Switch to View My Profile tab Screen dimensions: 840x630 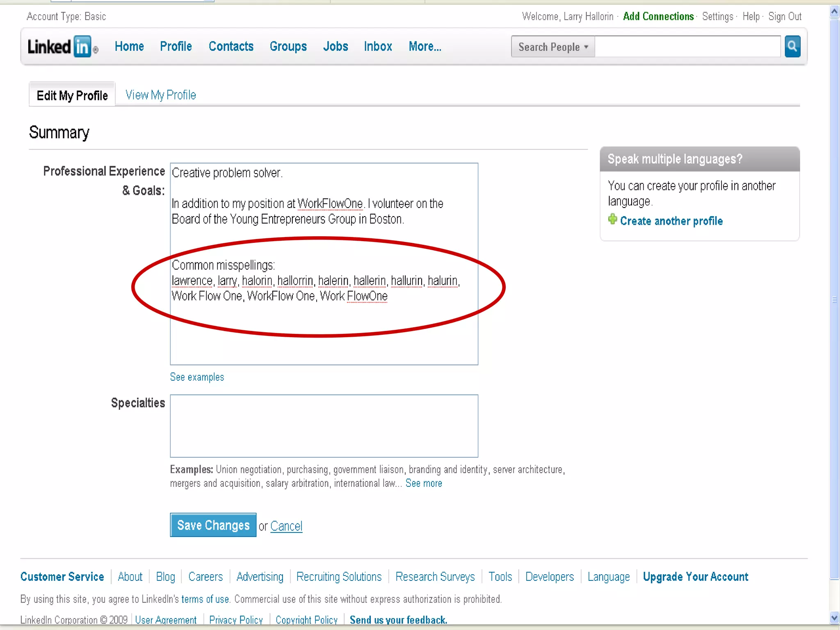tap(160, 95)
